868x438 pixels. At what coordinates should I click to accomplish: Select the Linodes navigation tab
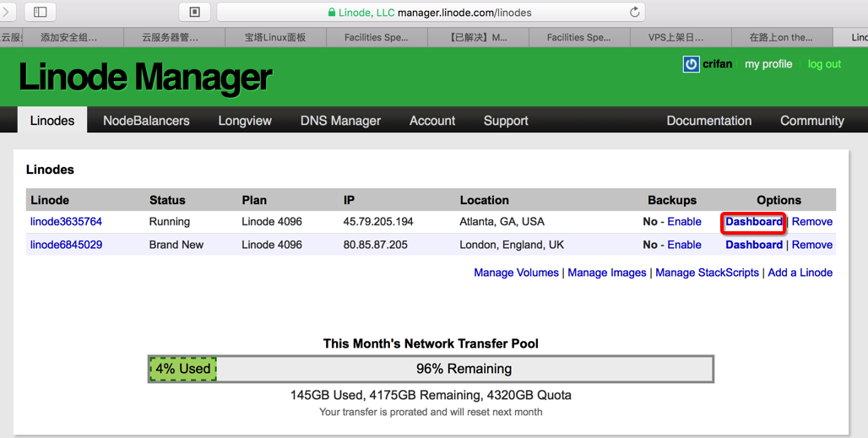click(52, 120)
